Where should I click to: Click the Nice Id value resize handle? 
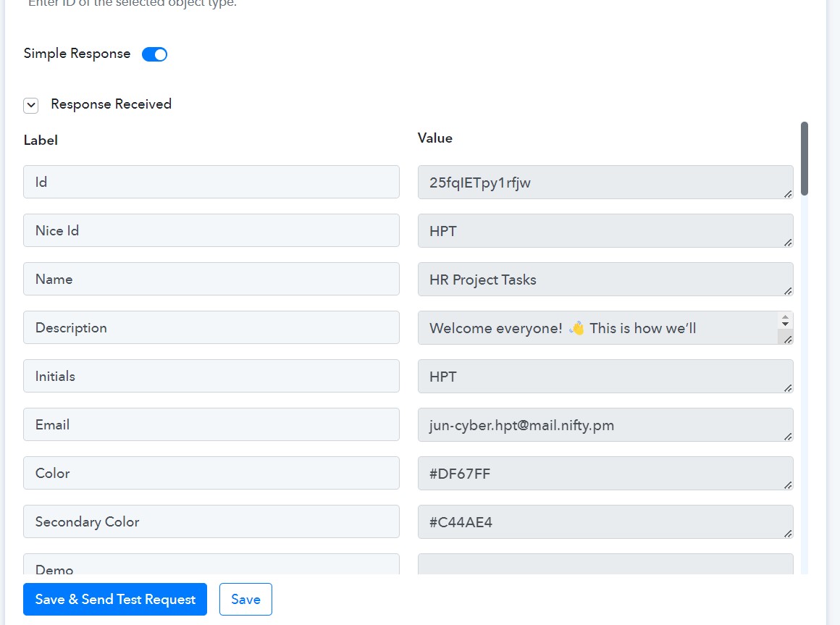[x=788, y=243]
